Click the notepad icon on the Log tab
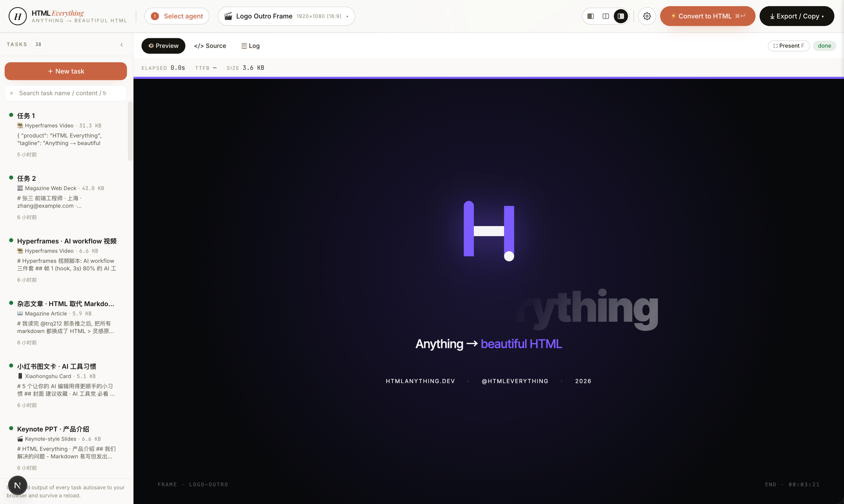The image size is (844, 504). point(244,46)
